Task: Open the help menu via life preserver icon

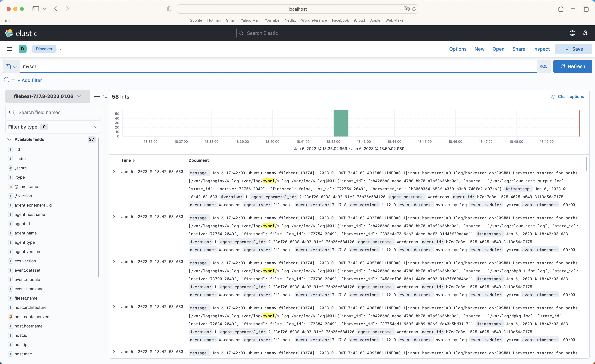Action: pos(572,33)
